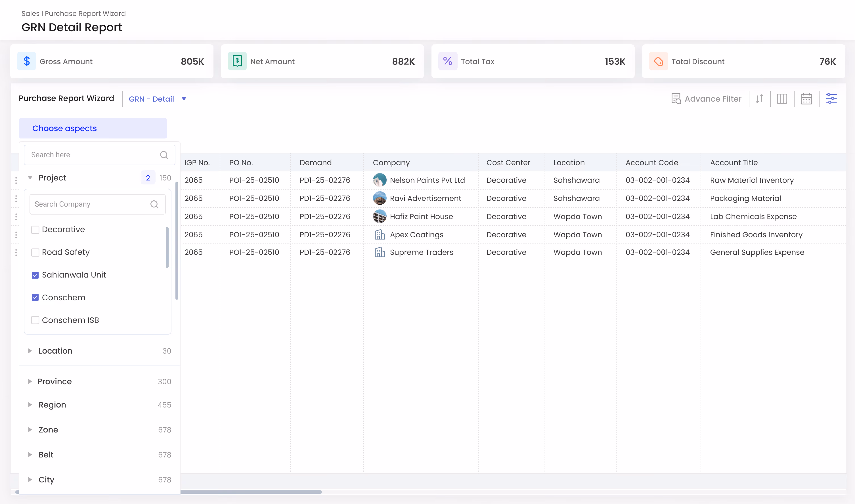The image size is (855, 504).
Task: Click the Total Tax percent icon
Action: (448, 61)
